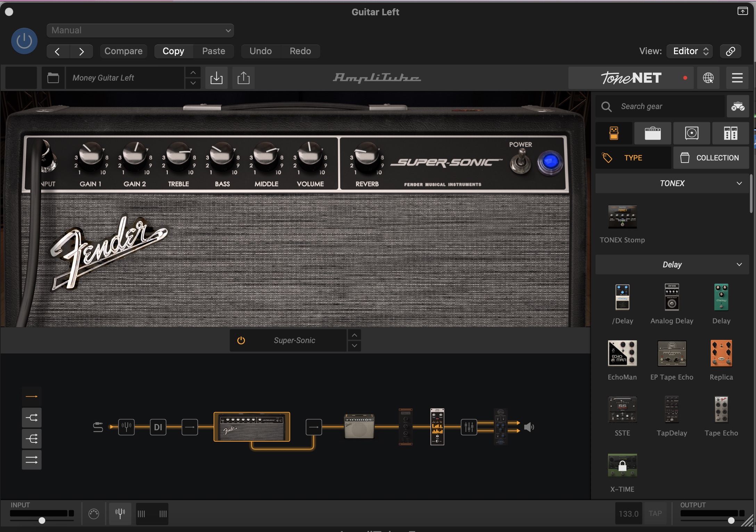Choose the parallel chains routing

(x=32, y=460)
